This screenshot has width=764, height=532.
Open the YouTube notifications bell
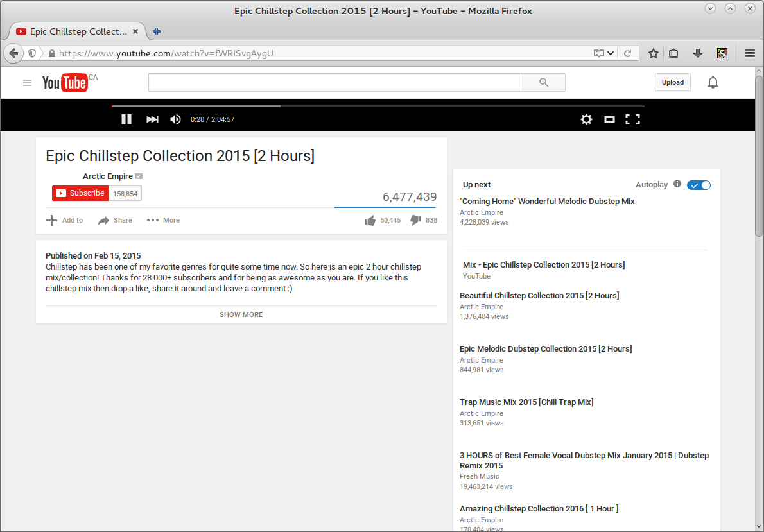713,82
